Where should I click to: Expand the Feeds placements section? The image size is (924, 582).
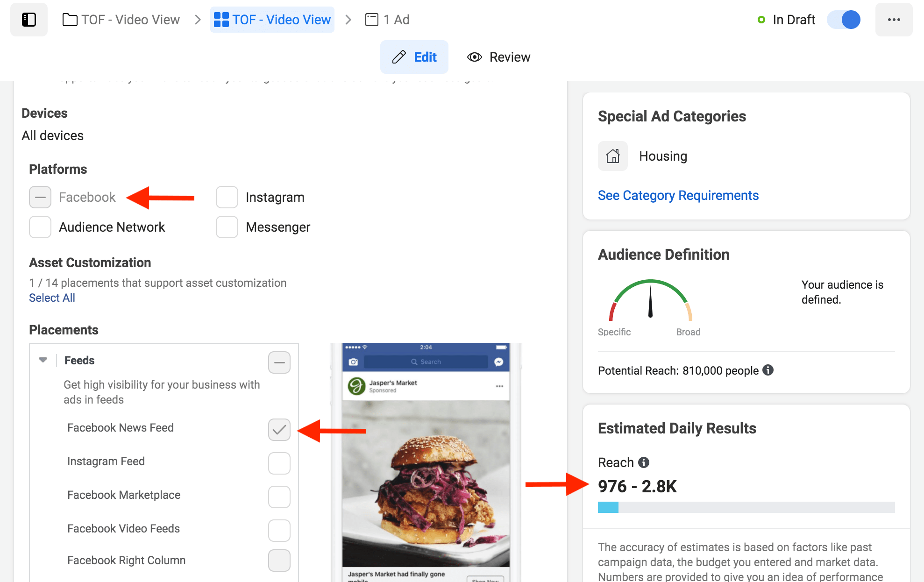click(x=42, y=360)
